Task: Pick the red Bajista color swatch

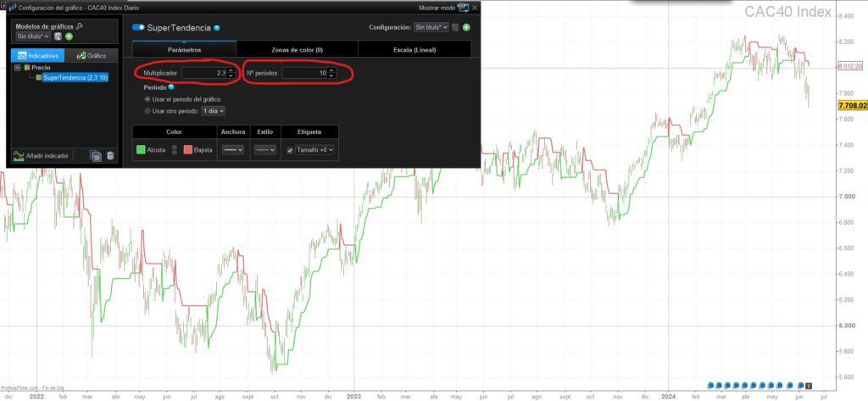Action: click(187, 149)
